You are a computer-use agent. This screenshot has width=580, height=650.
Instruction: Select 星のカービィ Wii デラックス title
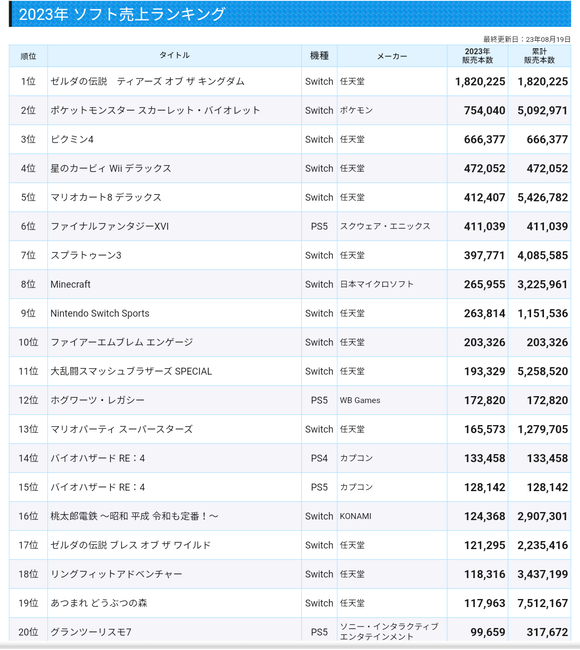tap(111, 168)
